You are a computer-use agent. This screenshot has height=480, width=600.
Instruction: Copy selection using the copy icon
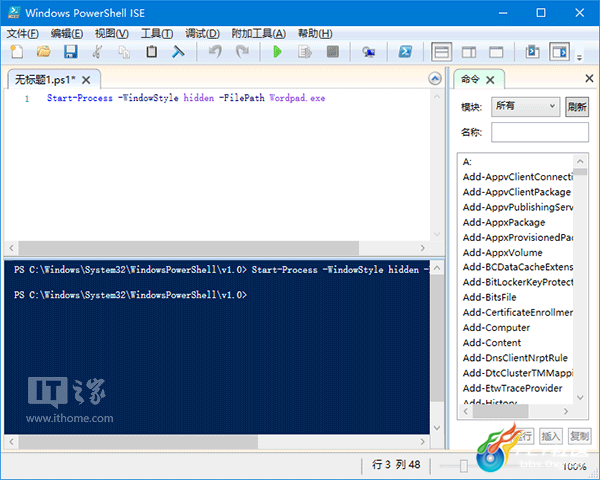[x=124, y=52]
